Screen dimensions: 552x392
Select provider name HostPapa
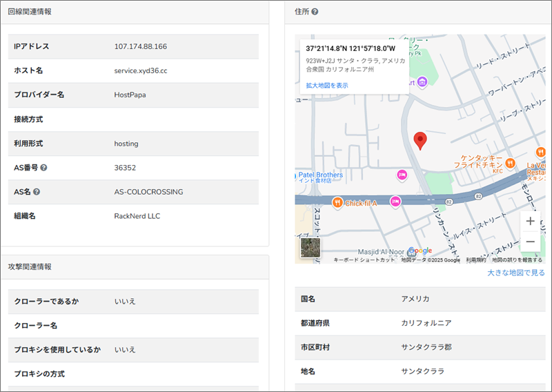click(130, 95)
